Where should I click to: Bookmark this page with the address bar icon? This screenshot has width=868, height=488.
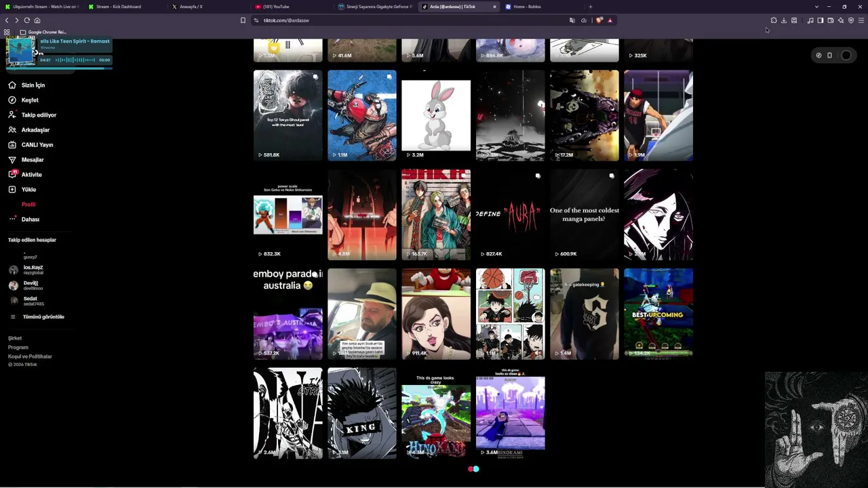point(243,20)
